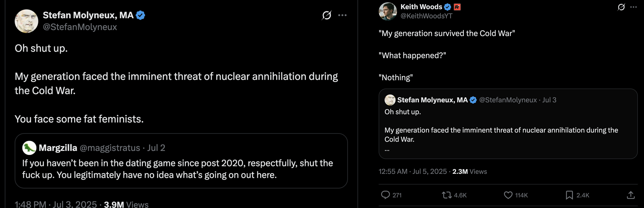Open the quoted Stefan Molyneux tweet card
This screenshot has height=208, width=644.
[508, 124]
